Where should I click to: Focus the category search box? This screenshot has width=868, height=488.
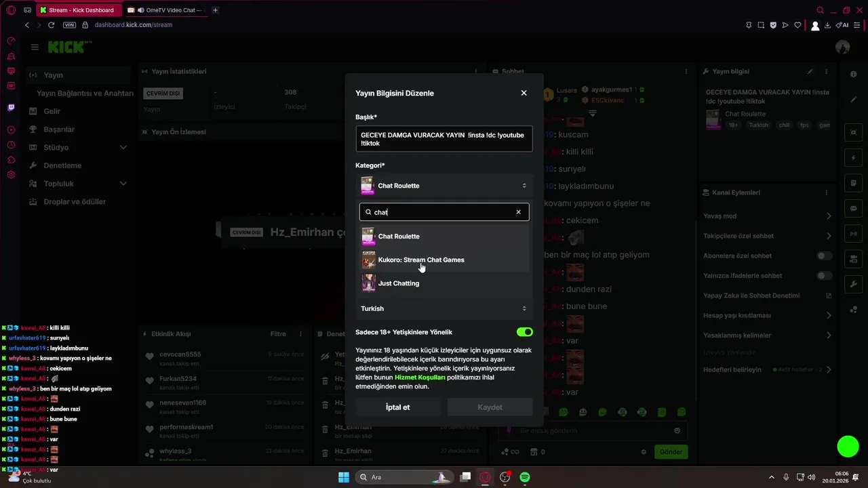[444, 212]
